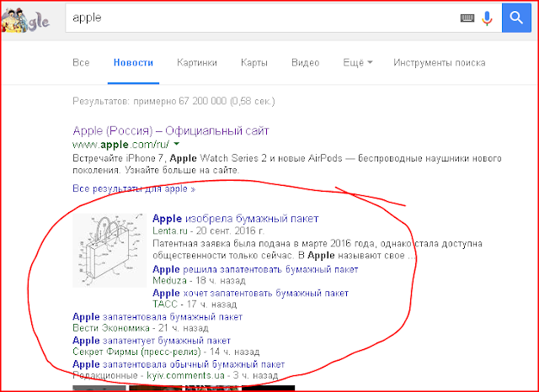
Task: Open 'Apple решила запатентовать бумажный пакет' link
Action: 255,269
